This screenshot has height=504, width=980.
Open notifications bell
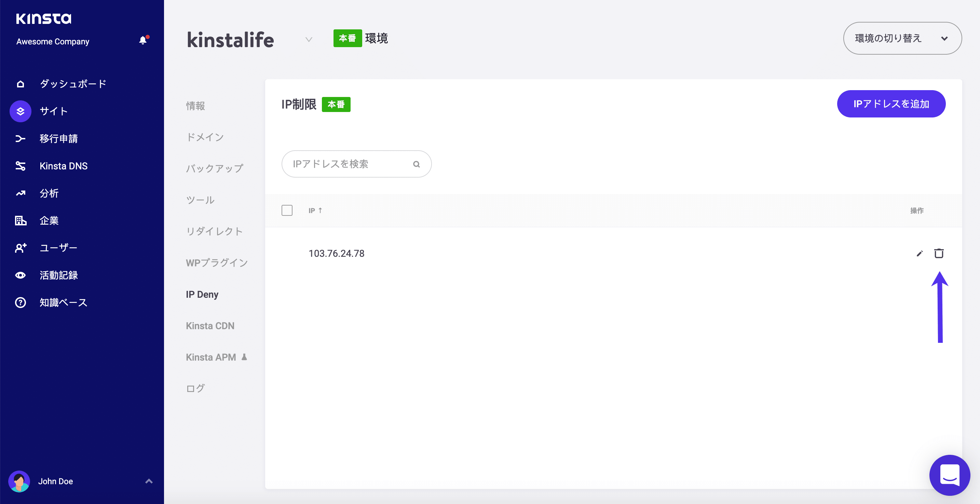pyautogui.click(x=143, y=40)
